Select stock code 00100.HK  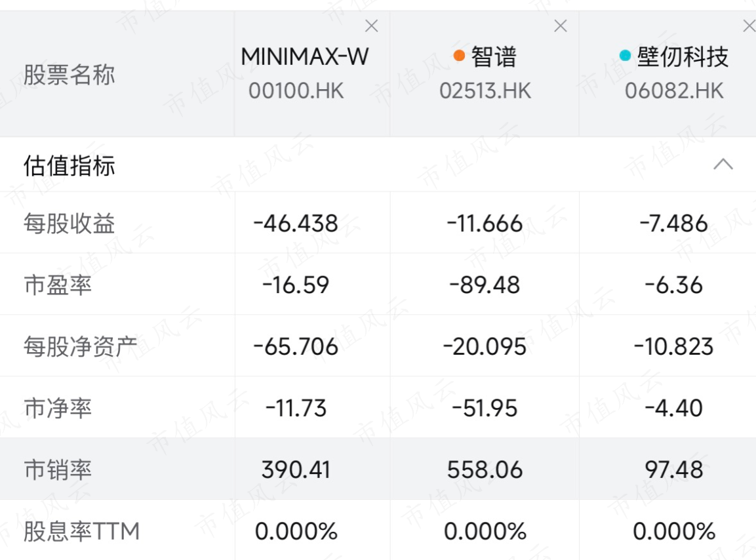(x=296, y=90)
